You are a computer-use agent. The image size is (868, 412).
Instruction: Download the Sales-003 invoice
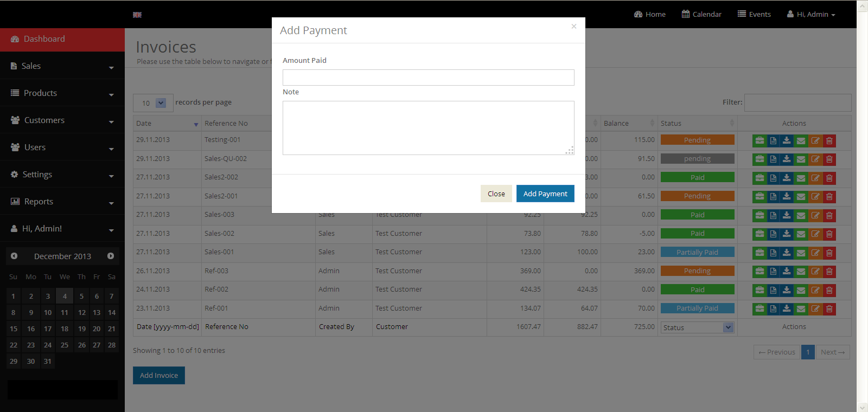[787, 215]
